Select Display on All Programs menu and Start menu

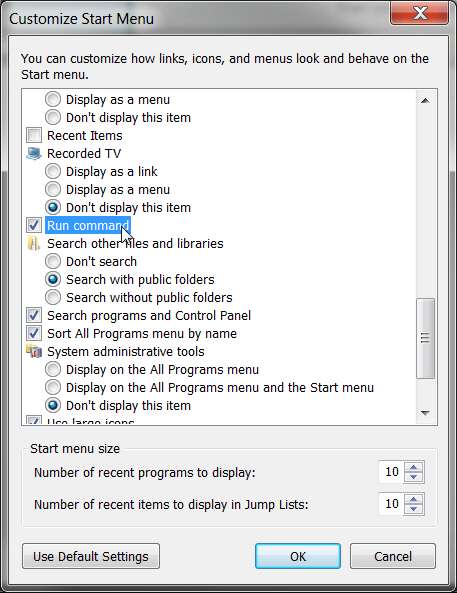pos(53,388)
